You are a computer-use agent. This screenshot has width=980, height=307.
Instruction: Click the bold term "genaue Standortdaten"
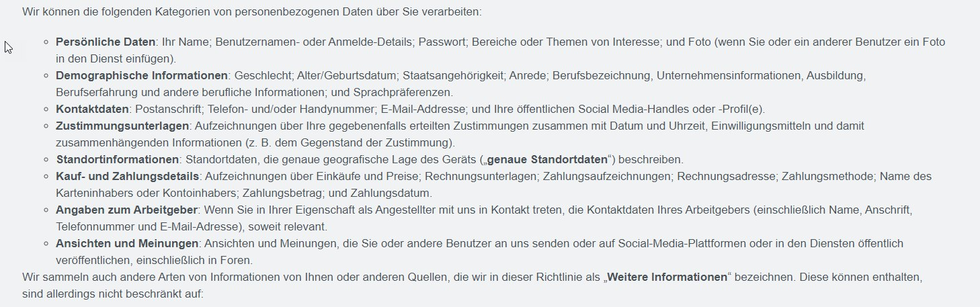tap(546, 159)
